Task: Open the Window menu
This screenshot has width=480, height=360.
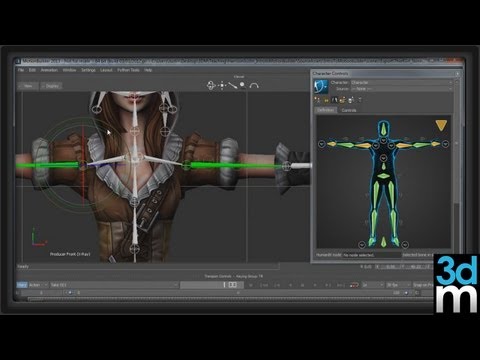Action: (69, 70)
